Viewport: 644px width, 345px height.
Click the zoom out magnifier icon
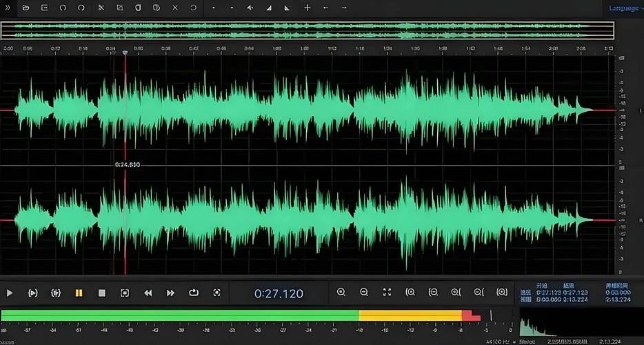[364, 292]
